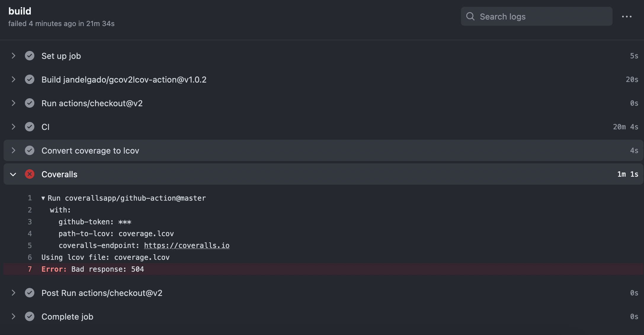The image size is (644, 335).
Task: Click the Convert coverage to lcov label
Action: tap(90, 151)
